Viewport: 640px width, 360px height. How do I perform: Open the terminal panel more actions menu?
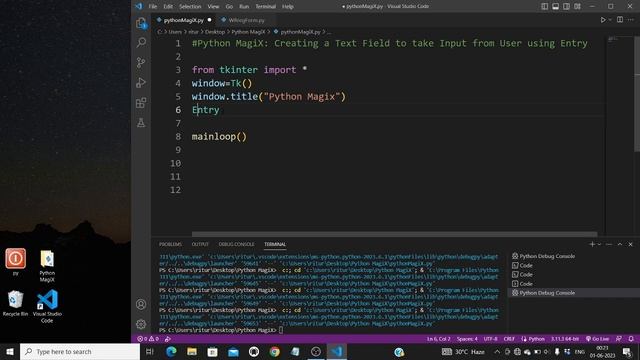point(609,244)
